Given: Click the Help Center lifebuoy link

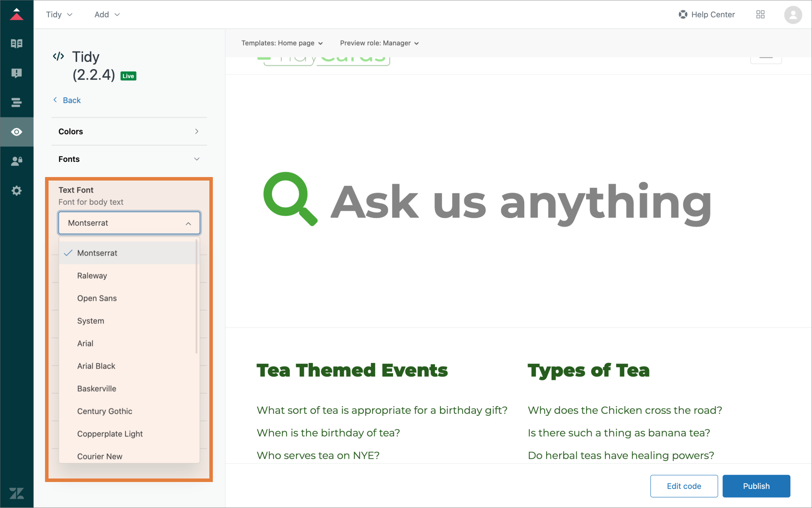Looking at the screenshot, I should coord(707,15).
